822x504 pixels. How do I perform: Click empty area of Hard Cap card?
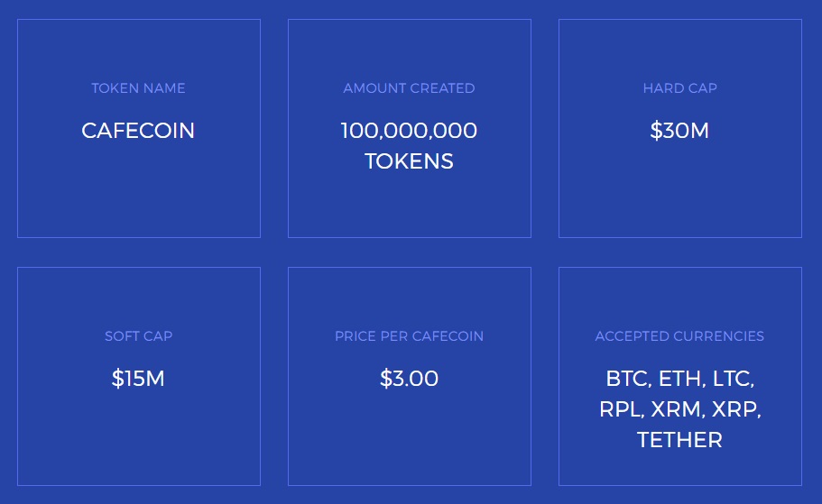(680, 194)
